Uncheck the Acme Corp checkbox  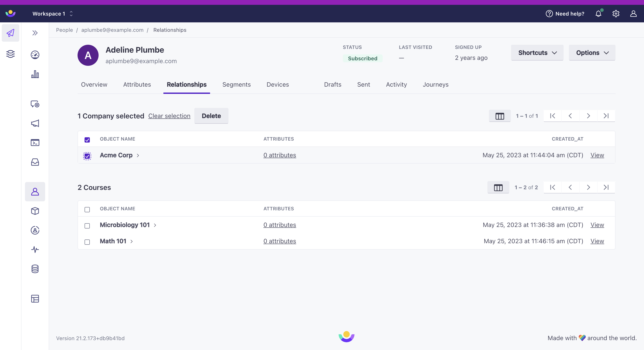tap(87, 156)
